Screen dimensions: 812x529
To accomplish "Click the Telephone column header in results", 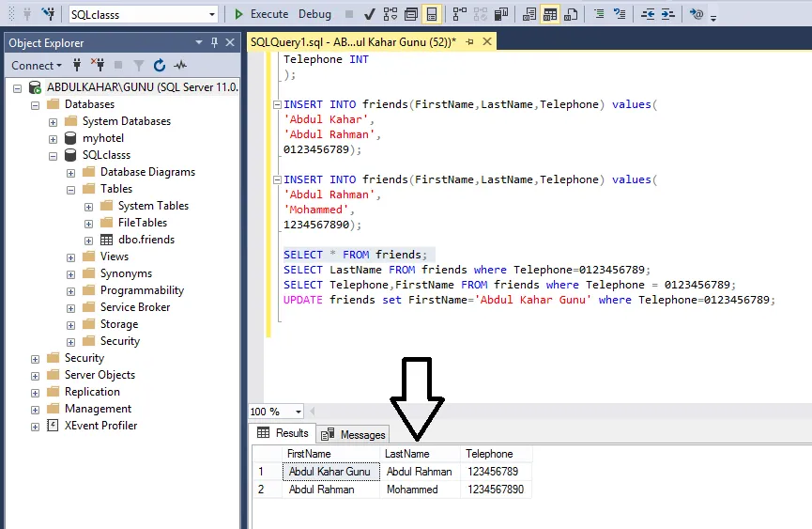I will (496, 454).
